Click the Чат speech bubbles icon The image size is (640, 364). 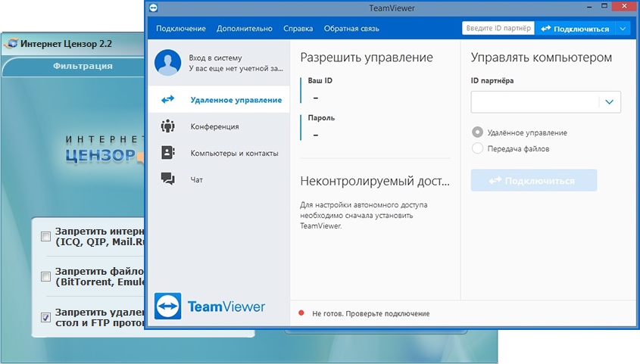pos(167,179)
